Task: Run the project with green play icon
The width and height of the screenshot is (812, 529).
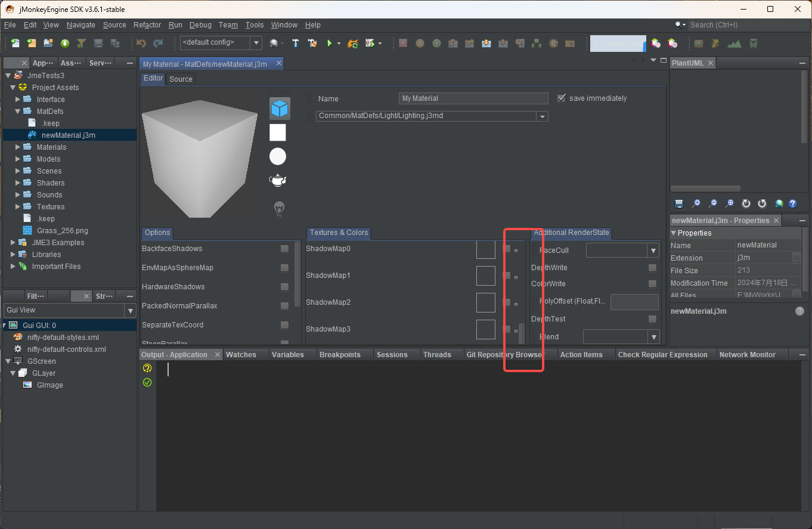Action: [328, 43]
